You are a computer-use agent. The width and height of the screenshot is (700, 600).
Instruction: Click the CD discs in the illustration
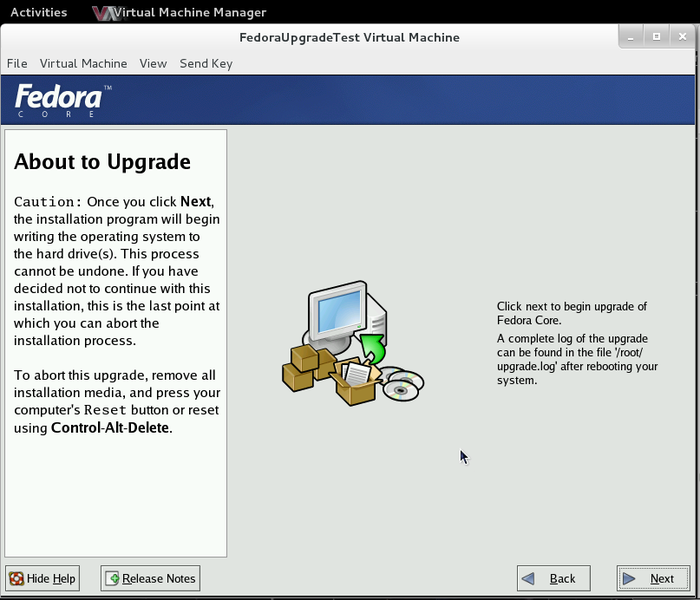click(402, 385)
